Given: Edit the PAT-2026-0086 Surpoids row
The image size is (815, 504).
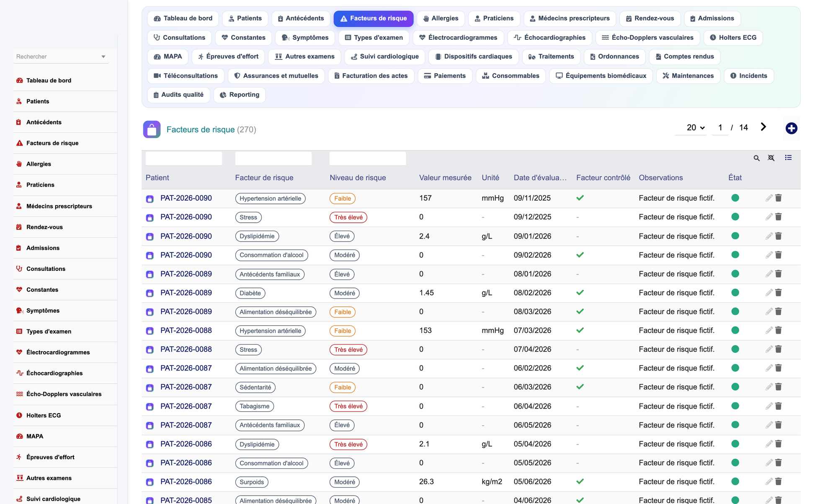Looking at the screenshot, I should coord(769,481).
